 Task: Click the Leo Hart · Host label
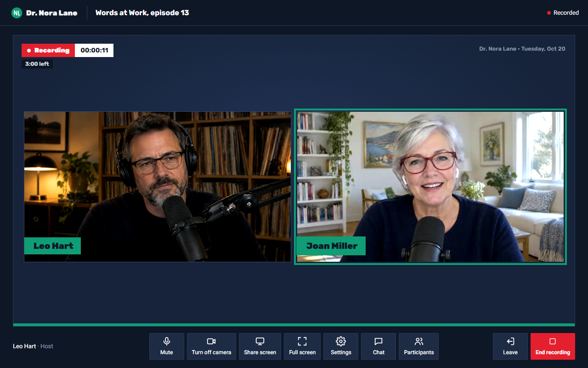(33, 346)
